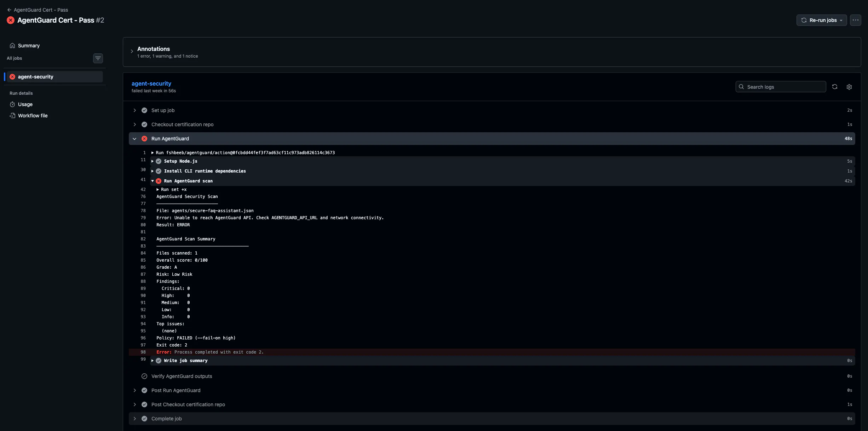Click the Verify AgentGuard outputs step

pyautogui.click(x=182, y=376)
